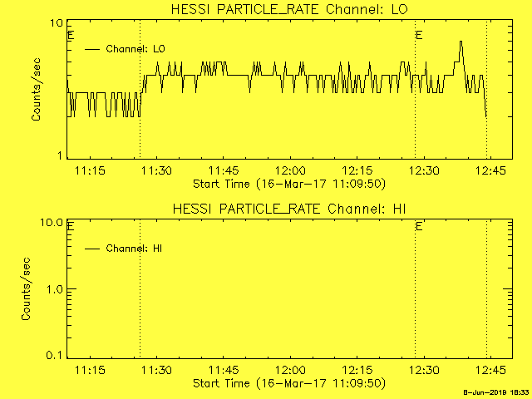The width and height of the screenshot is (532, 399).
Task: Click the "12:30" tick label under HI plot
Action: (x=424, y=370)
